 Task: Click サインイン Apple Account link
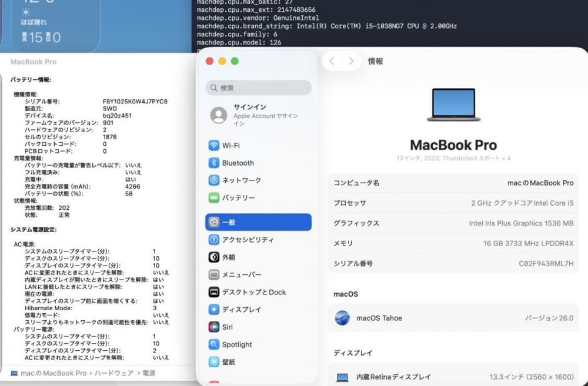(258, 115)
